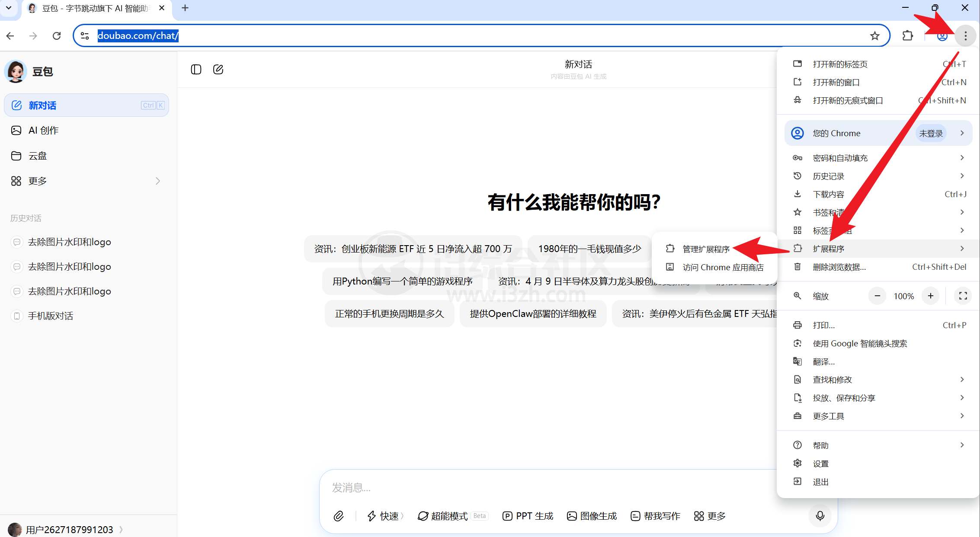Expand the 历史记录 submenu
Screen dimensions: 980x537
pyautogui.click(x=962, y=176)
